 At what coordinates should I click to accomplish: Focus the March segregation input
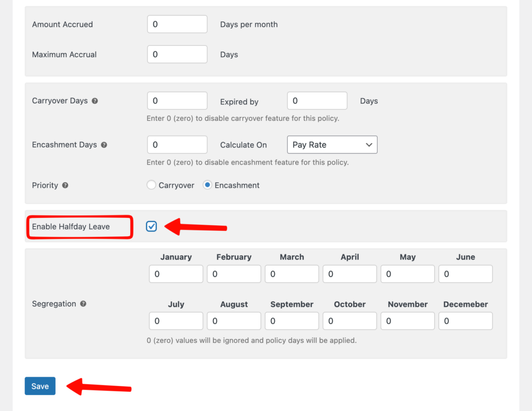pyautogui.click(x=292, y=274)
